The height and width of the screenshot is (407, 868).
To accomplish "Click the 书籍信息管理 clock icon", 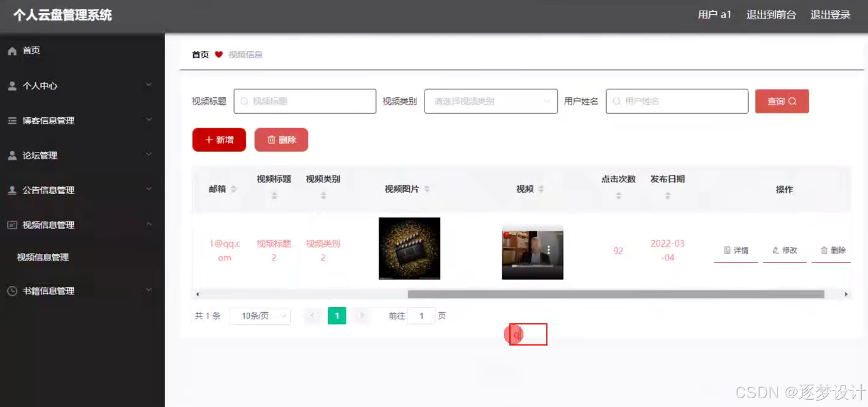I will [x=12, y=291].
